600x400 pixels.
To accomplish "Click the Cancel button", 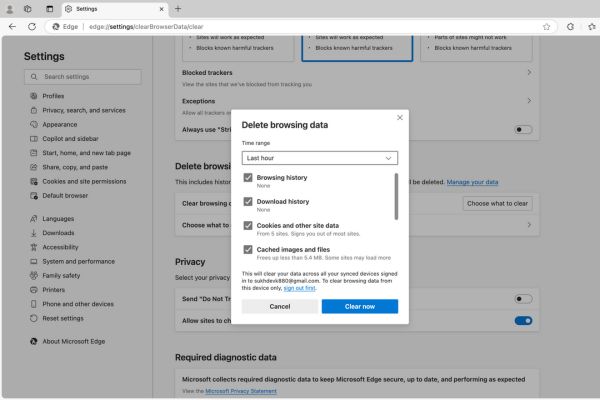I will (280, 306).
